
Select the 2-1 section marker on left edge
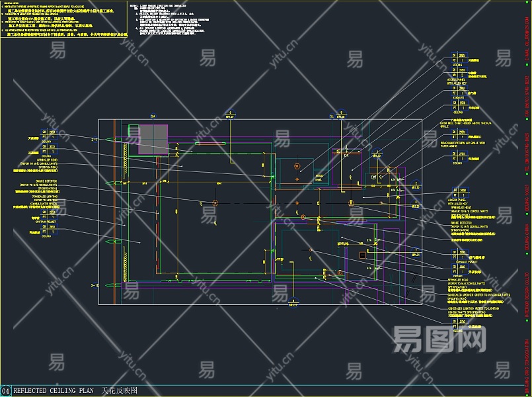(x=94, y=140)
